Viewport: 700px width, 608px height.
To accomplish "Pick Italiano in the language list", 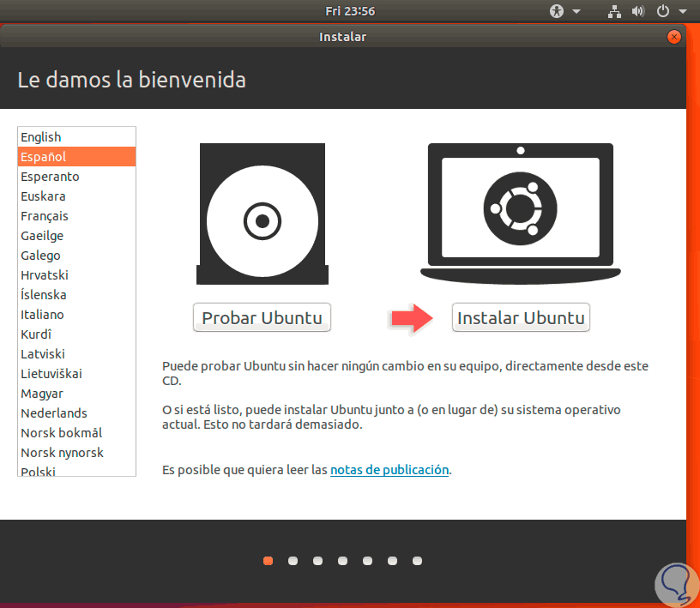I will pos(77,314).
